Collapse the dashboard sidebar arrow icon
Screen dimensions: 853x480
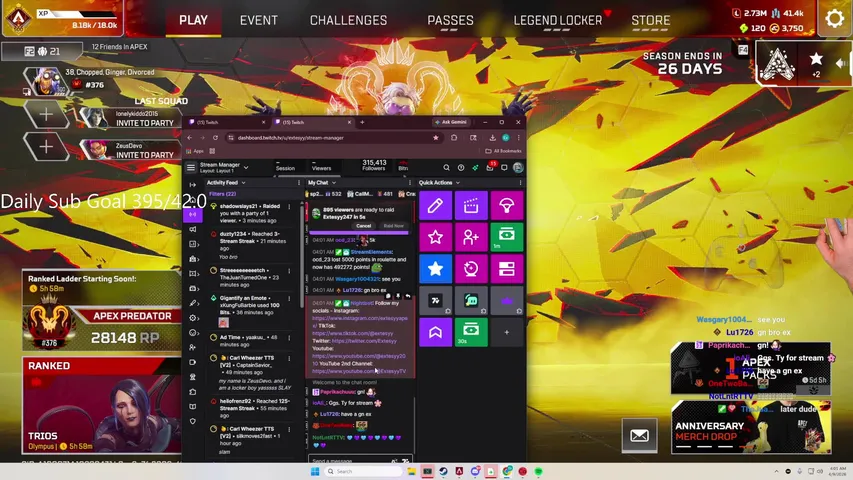(193, 185)
